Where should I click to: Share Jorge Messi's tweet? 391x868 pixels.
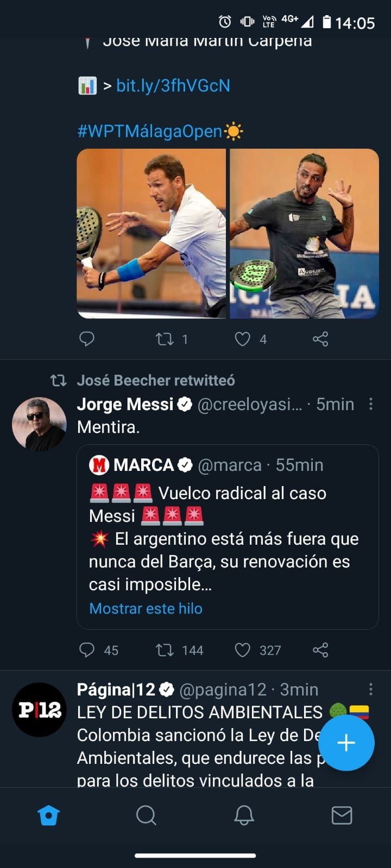[x=320, y=650]
